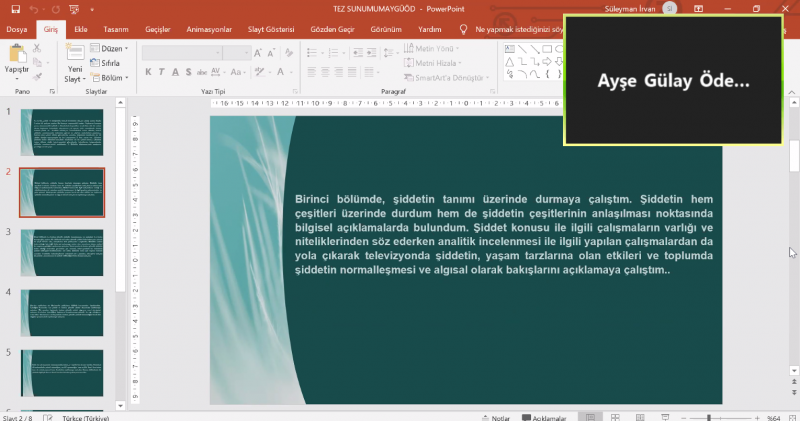The width and height of the screenshot is (800, 421).
Task: Click the Format Painter brush icon
Action: coord(38,77)
